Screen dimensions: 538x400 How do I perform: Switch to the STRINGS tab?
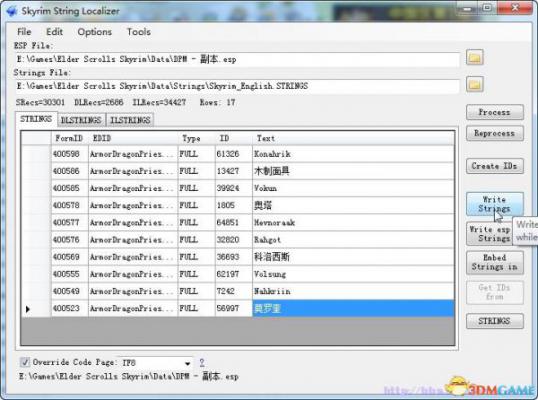36,119
